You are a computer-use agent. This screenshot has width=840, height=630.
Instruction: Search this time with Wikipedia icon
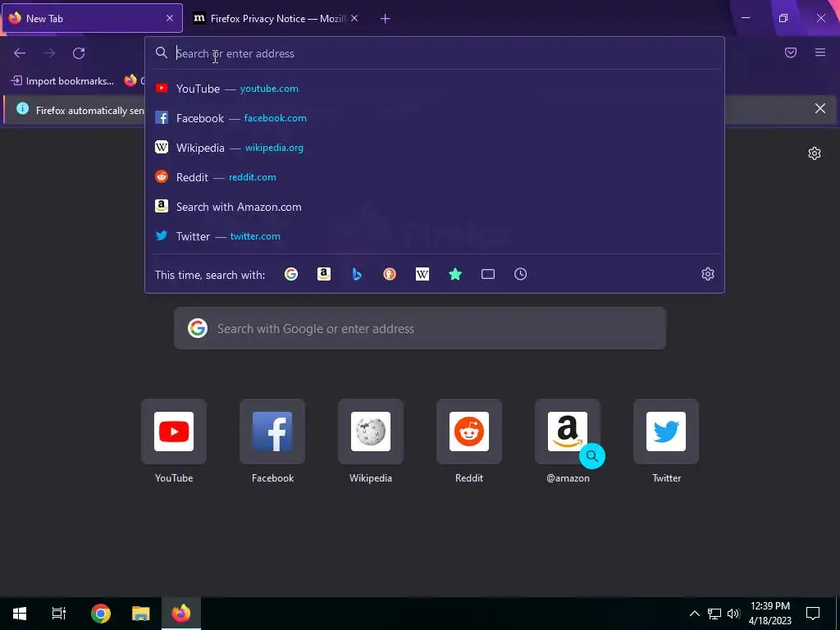[x=422, y=274]
